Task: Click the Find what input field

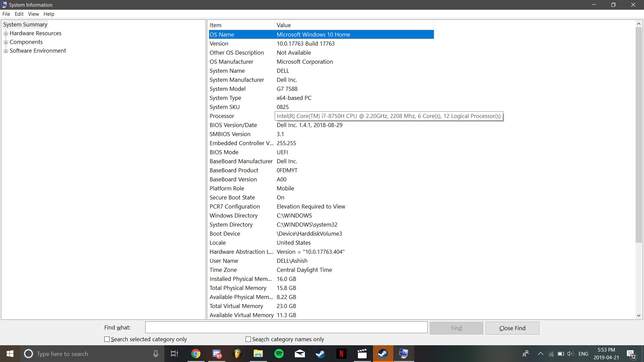Action: click(x=286, y=327)
